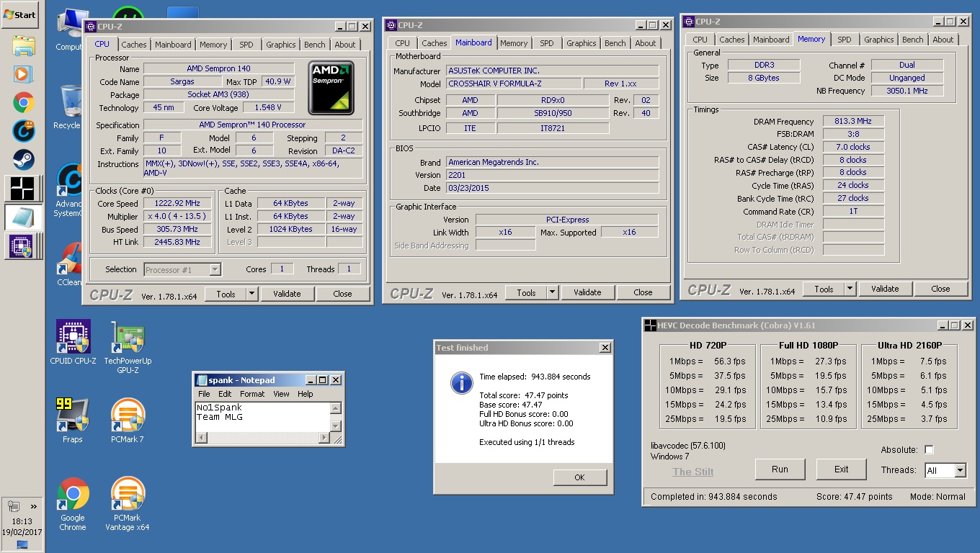Click into the Notepad text area
The image size is (980, 553).
[262, 418]
